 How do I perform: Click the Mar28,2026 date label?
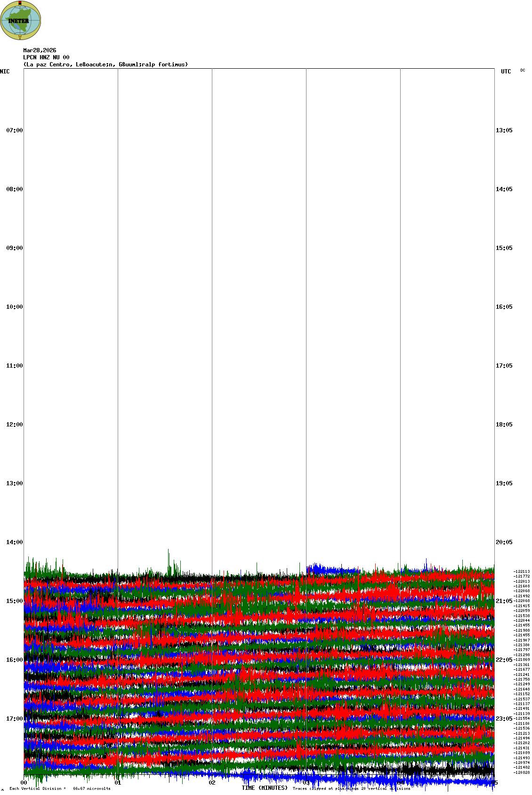coord(40,50)
